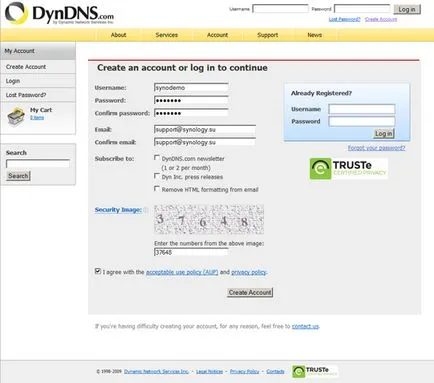The image size is (434, 383).
Task: Open the Security Image link
Action: (x=118, y=210)
